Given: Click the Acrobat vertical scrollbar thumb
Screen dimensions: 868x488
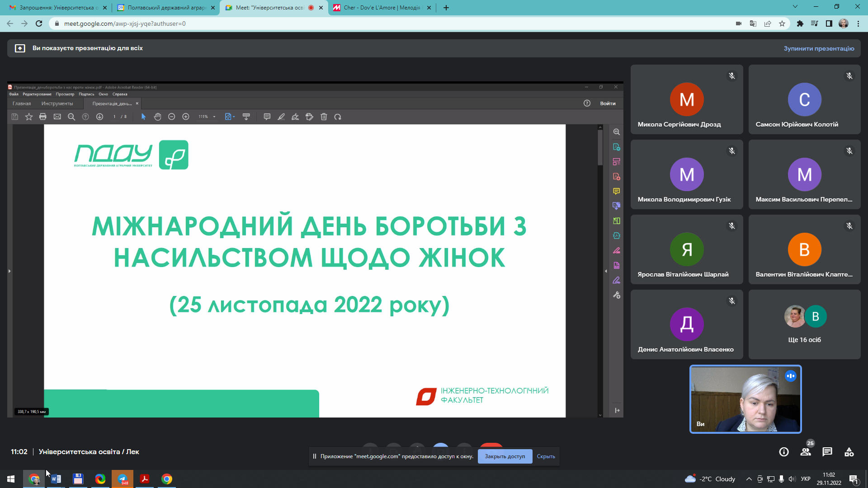Looking at the screenshot, I should click(600, 147).
